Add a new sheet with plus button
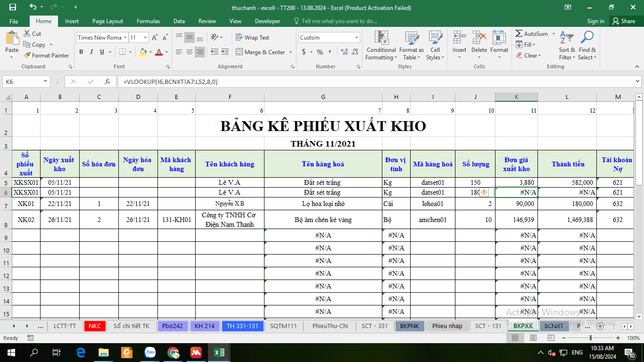This screenshot has height=362, width=644. [600, 326]
